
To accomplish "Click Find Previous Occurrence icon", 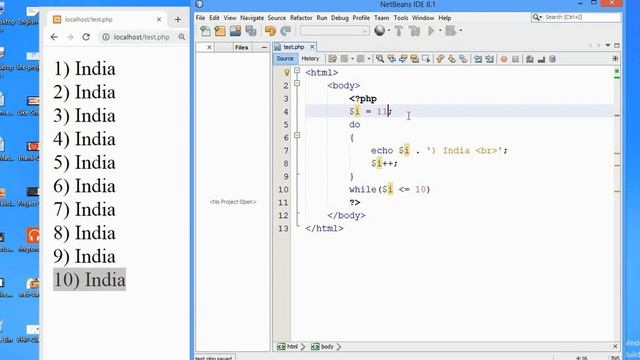I will point(391,59).
